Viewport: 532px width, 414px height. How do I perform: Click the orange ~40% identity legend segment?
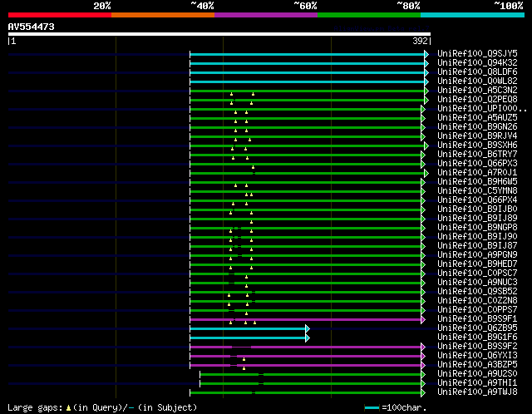(163, 15)
